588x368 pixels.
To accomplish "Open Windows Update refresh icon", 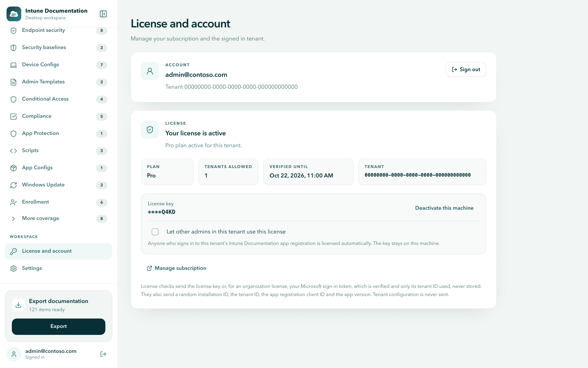I will pyautogui.click(x=14, y=185).
